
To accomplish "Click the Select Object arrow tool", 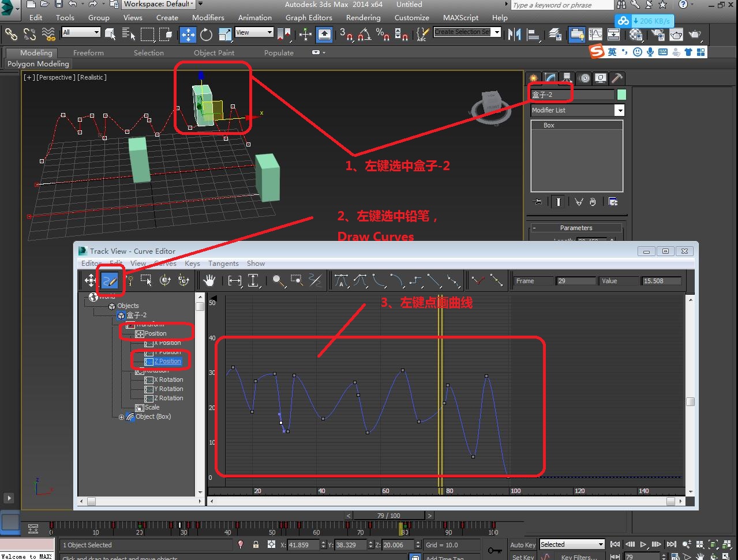I will 110,35.
